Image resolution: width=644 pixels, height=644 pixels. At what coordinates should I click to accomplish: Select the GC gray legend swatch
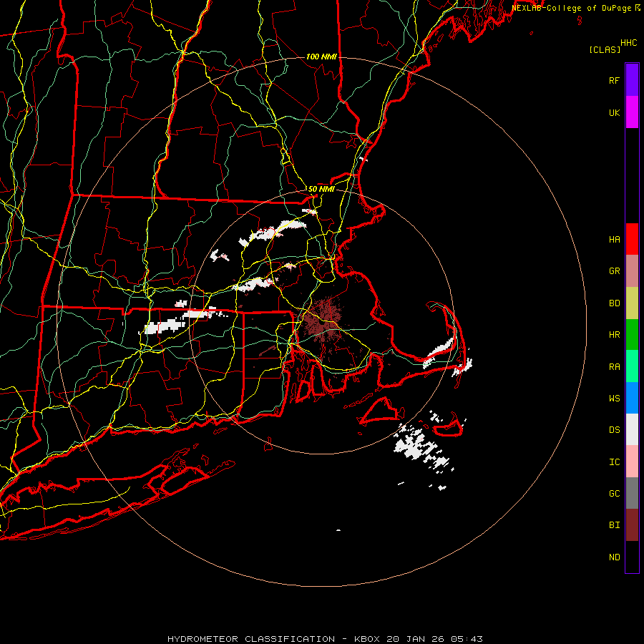click(x=632, y=493)
